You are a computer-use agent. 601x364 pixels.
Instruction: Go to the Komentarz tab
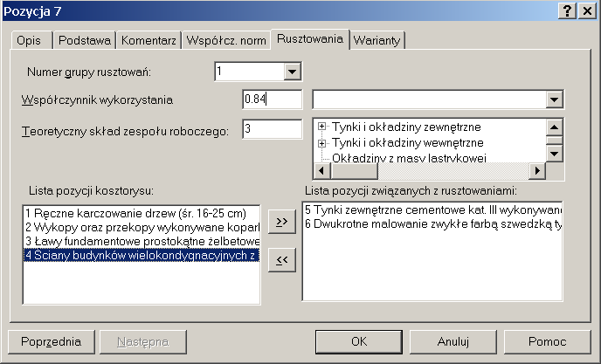149,41
